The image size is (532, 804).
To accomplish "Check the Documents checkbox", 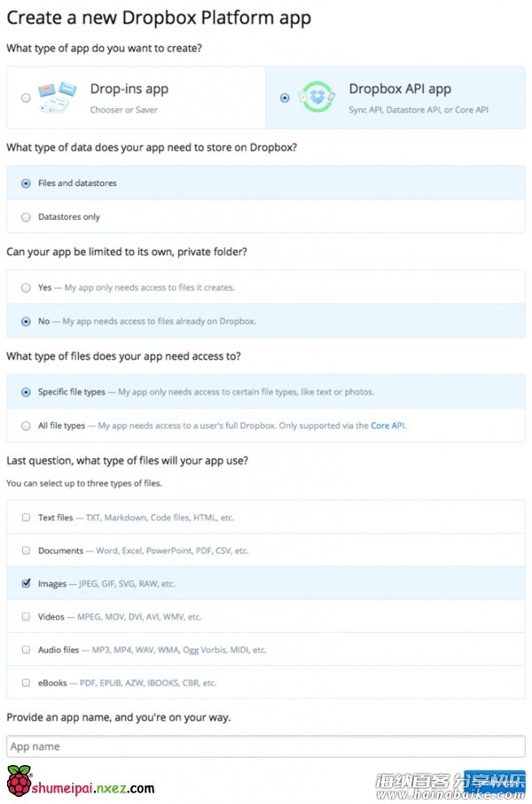I will (26, 550).
